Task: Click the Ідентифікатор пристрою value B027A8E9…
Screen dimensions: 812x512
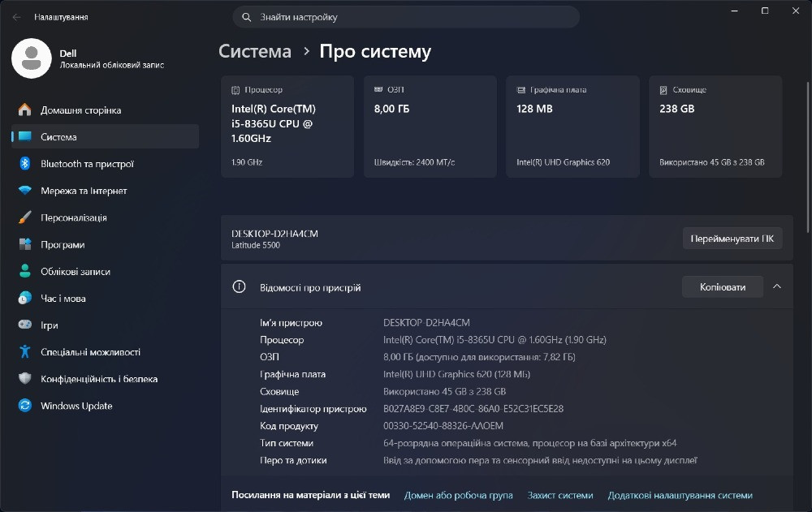Action: point(473,408)
